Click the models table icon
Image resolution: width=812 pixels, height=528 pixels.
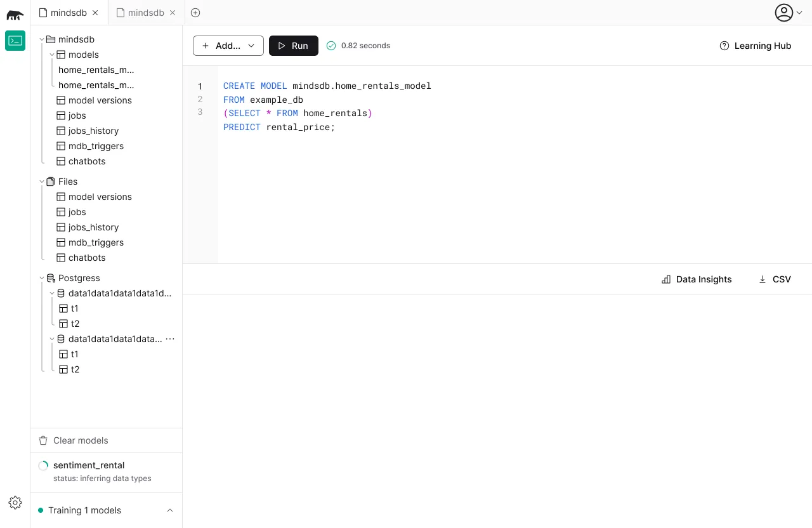[x=62, y=55]
